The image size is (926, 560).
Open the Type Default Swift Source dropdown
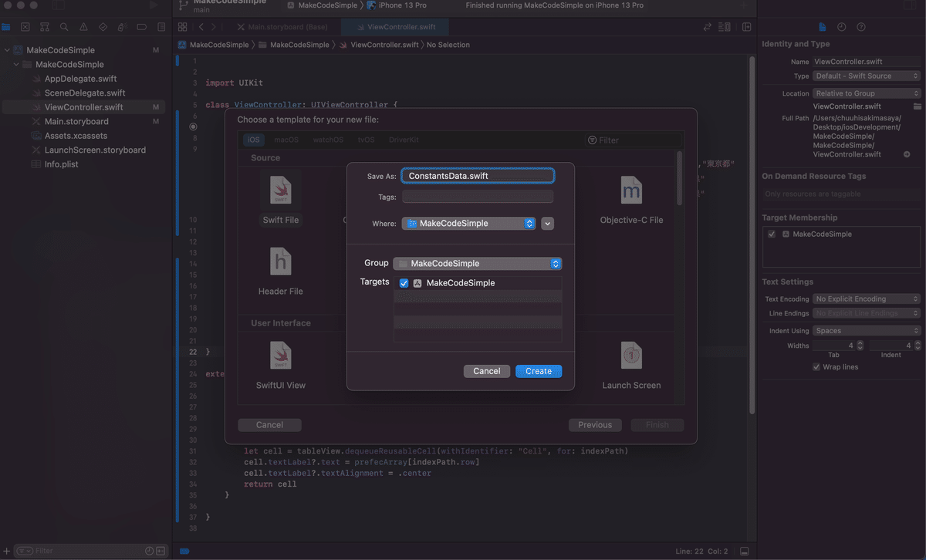tap(867, 76)
